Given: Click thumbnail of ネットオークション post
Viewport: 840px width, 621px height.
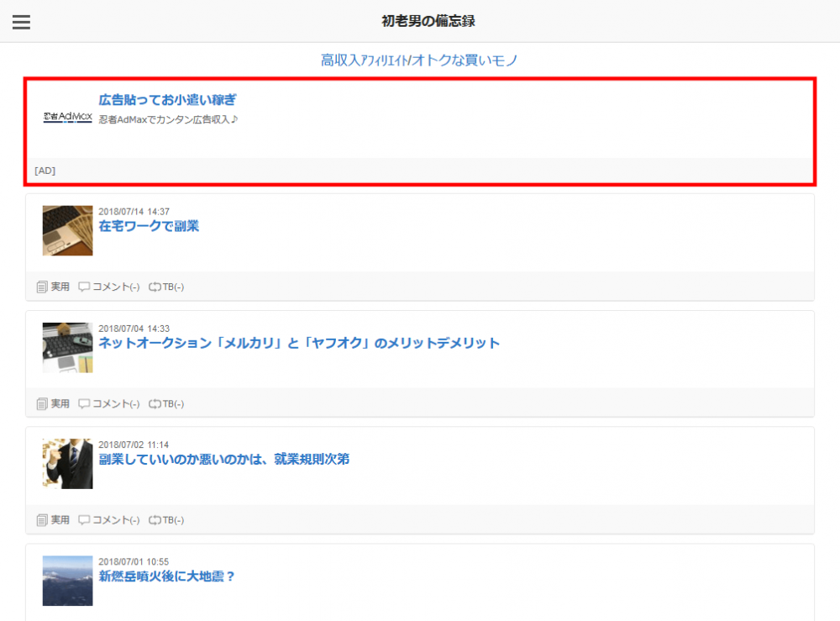Looking at the screenshot, I should 67,347.
